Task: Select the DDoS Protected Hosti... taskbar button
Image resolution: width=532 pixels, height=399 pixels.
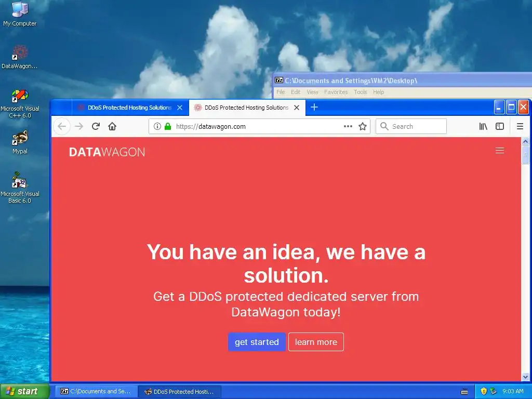Action: [180, 392]
